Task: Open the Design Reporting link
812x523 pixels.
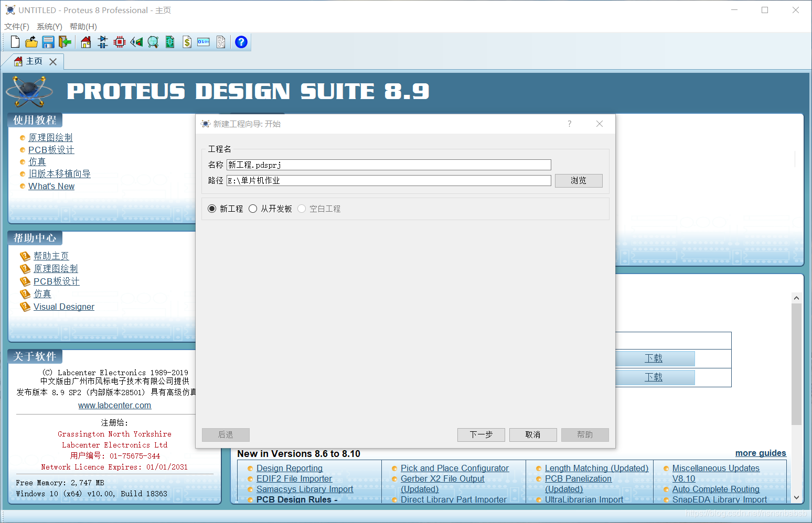Action: pyautogui.click(x=290, y=468)
